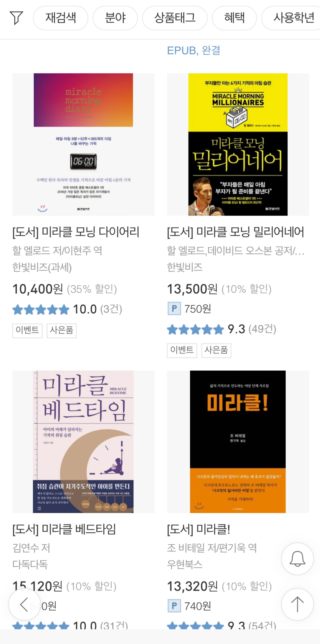Viewport: 320px width, 644px height.
Task: Open the filter funnel icon
Action: click(16, 18)
